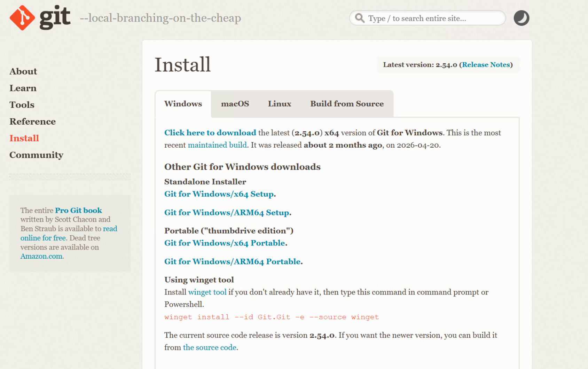Open the Release Notes link
Screen dimensions: 588x369
pyautogui.click(x=486, y=65)
